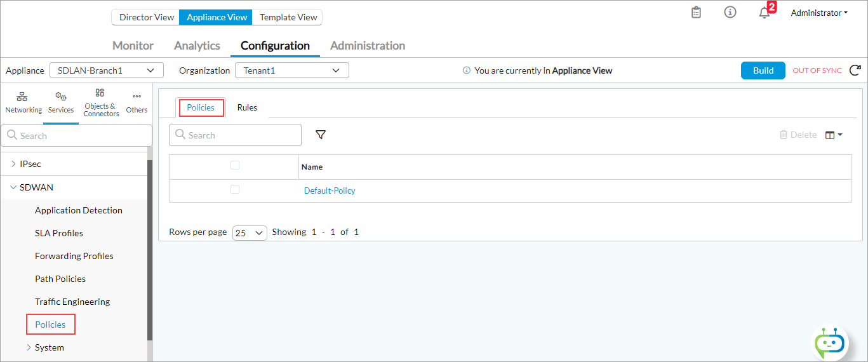
Task: Open the Monitor tab
Action: pos(133,46)
